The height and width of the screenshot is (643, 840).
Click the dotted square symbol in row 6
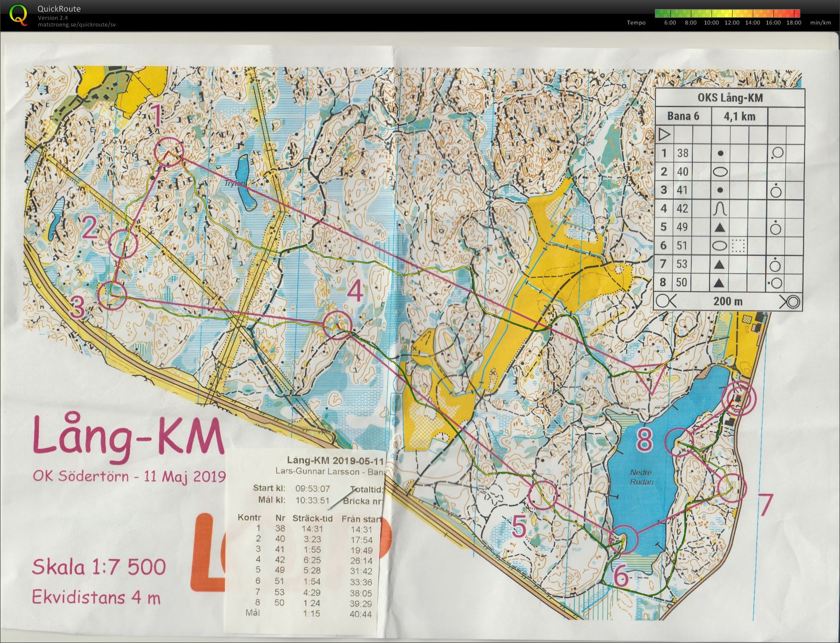click(x=738, y=246)
